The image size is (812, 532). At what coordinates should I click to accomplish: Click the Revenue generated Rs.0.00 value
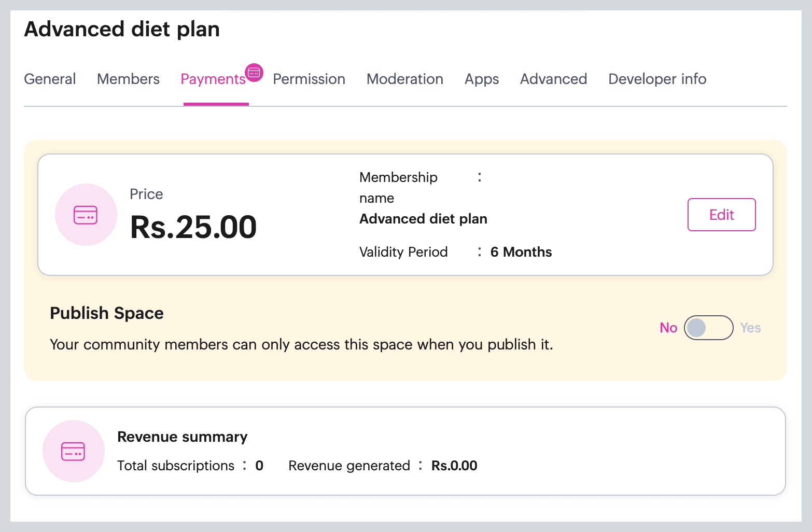point(454,466)
